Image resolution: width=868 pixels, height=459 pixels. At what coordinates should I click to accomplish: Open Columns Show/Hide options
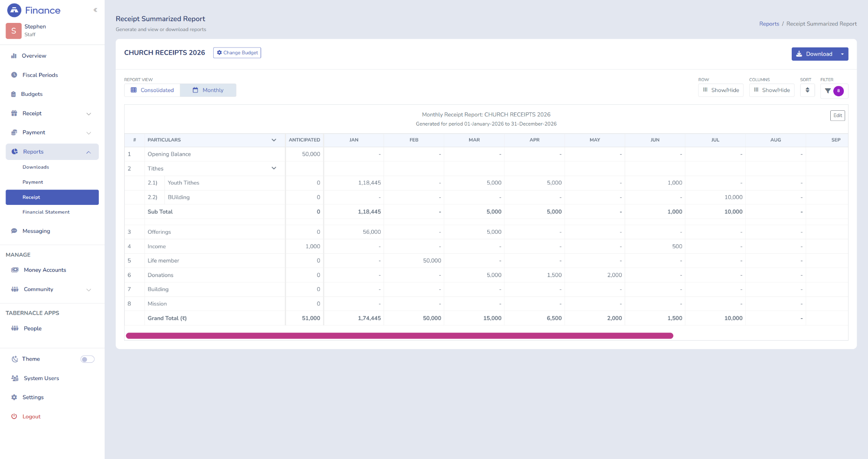(771, 90)
